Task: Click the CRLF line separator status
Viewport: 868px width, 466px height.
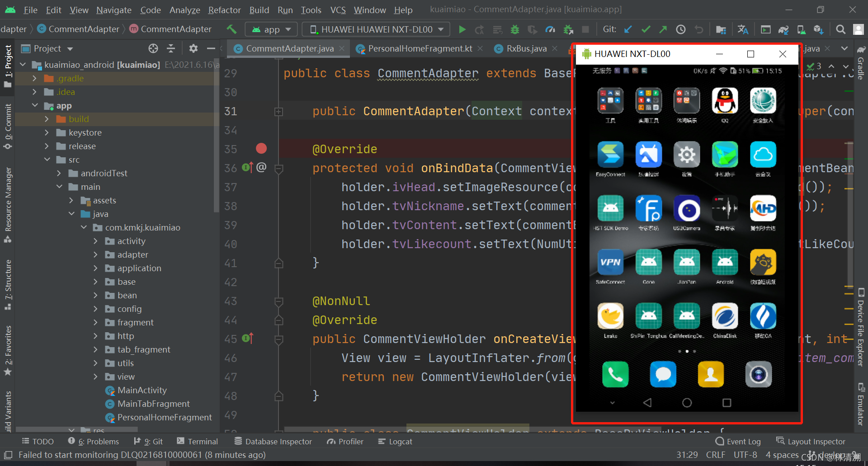Action: (715, 455)
